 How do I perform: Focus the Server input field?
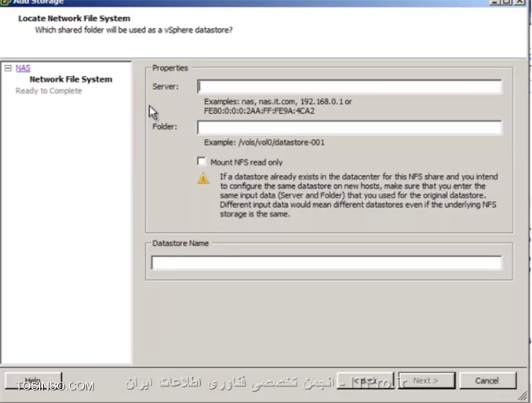tap(349, 86)
